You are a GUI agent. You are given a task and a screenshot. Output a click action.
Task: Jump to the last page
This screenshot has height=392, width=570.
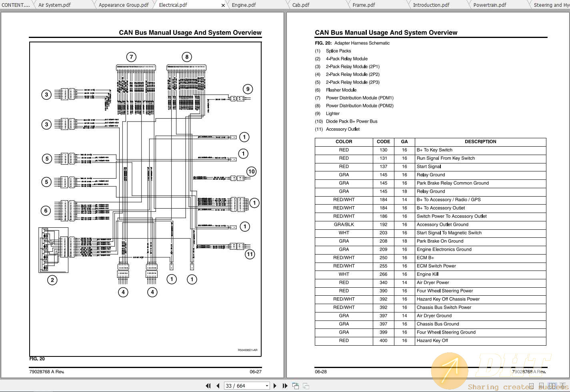pyautogui.click(x=285, y=386)
